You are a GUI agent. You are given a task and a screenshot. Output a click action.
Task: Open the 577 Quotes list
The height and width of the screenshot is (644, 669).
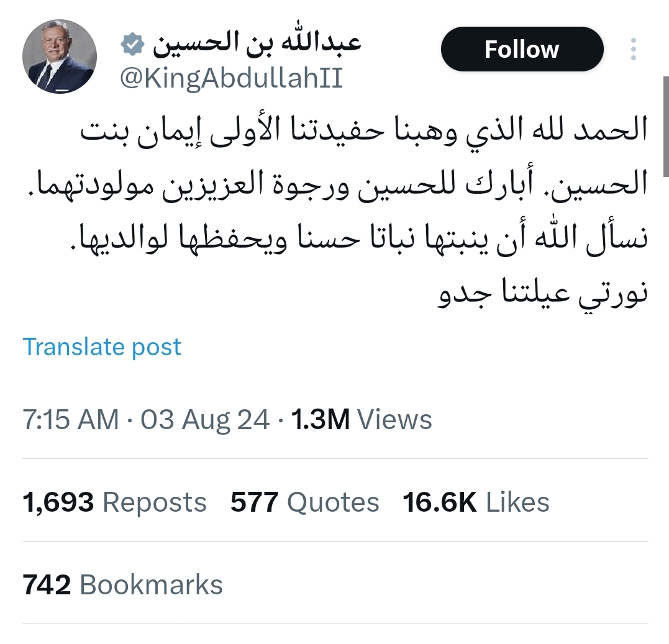coord(304,502)
